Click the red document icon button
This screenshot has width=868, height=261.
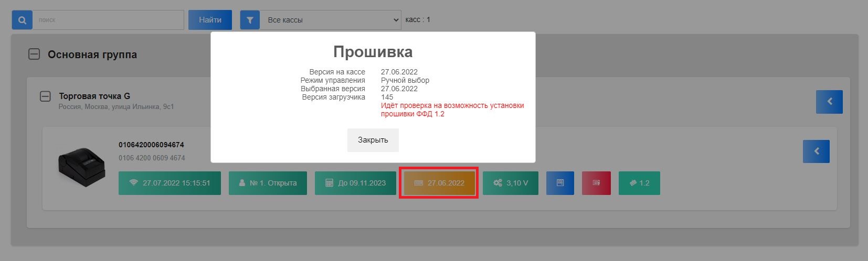[x=596, y=183]
